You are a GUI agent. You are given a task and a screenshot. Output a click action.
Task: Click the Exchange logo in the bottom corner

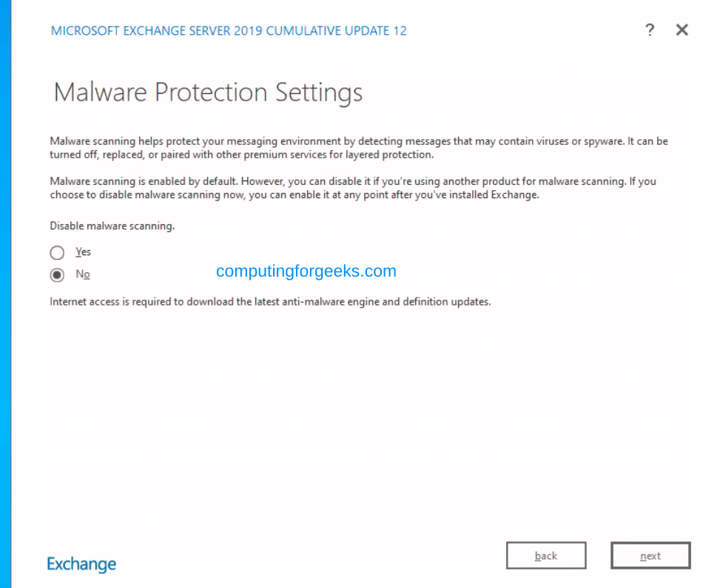pyautogui.click(x=81, y=563)
